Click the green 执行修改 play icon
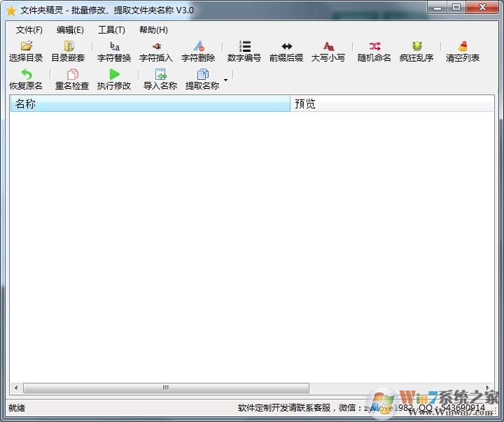 (114, 74)
